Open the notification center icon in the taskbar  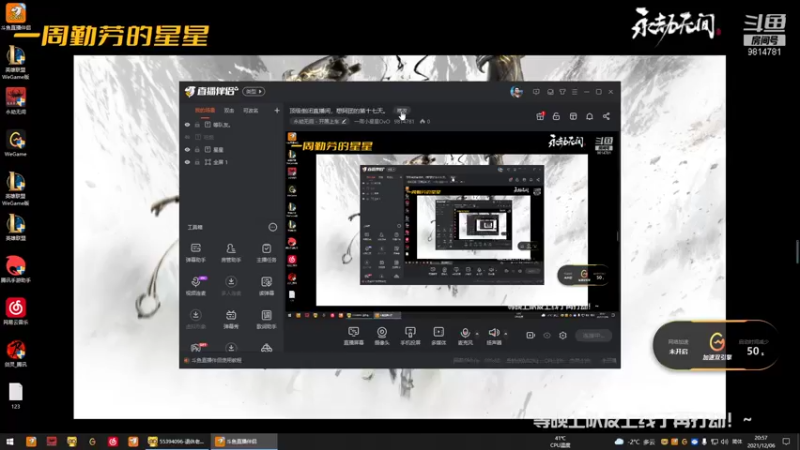786,441
